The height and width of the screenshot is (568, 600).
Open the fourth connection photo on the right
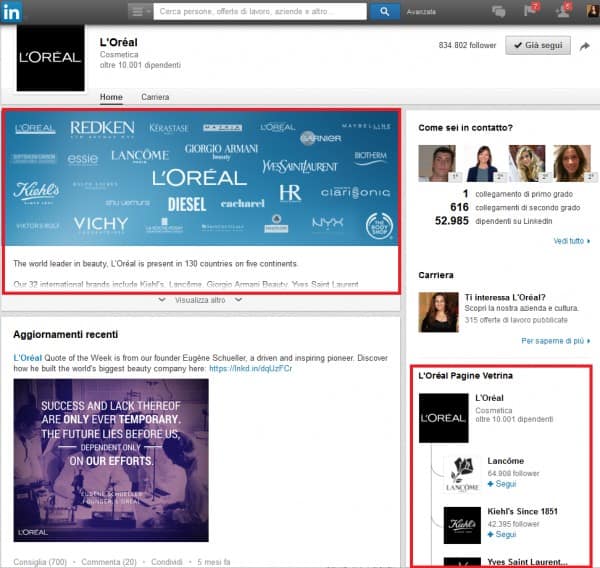coord(572,163)
